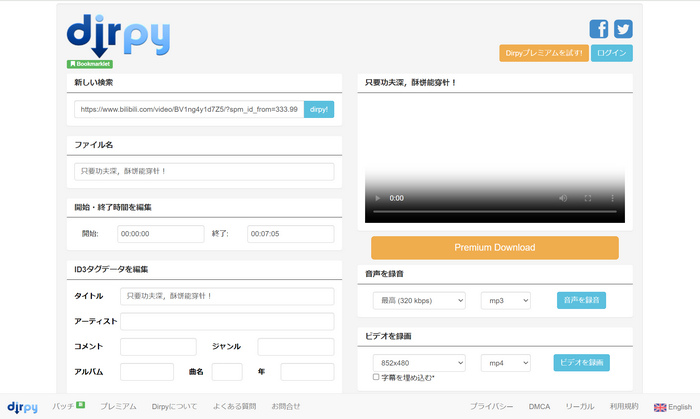Focus the bilibili URL search field
Image resolution: width=700 pixels, height=419 pixels.
tap(189, 109)
